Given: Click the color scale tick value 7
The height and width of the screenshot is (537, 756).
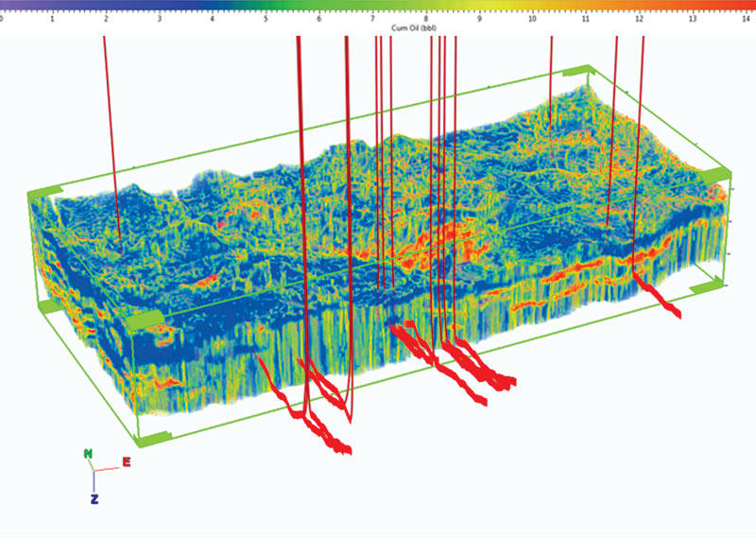Looking at the screenshot, I should 372,19.
